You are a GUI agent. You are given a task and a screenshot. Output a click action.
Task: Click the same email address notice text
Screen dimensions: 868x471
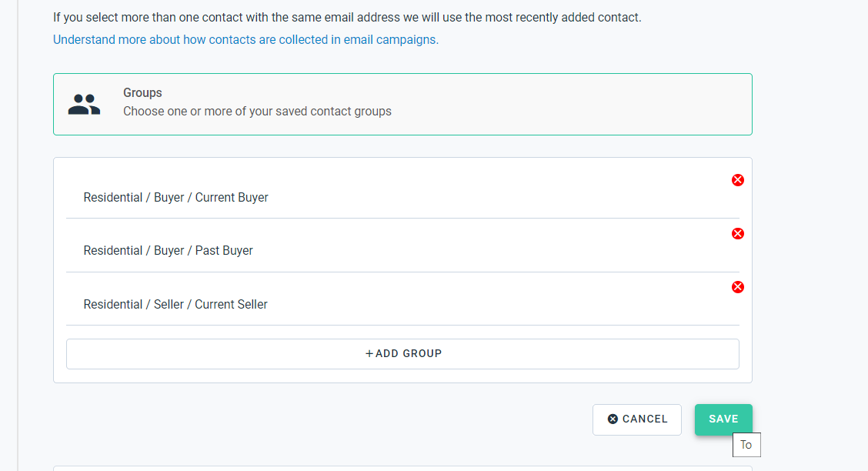click(347, 18)
